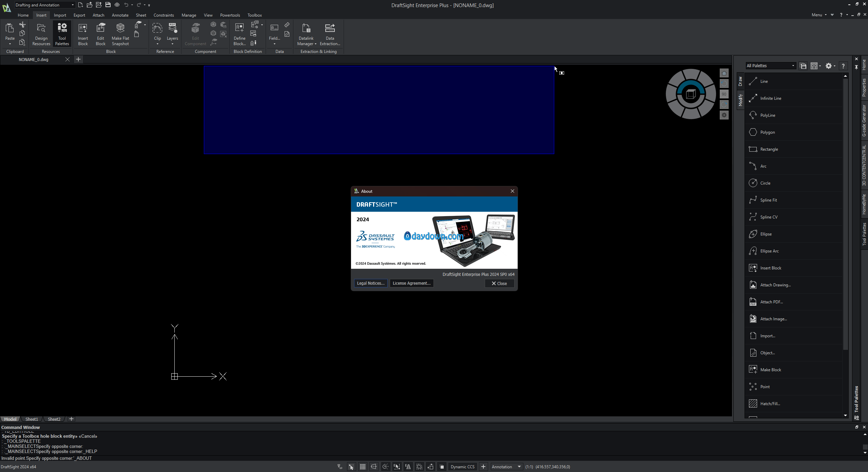Switch to the Annotate ribbon tab

pos(120,15)
